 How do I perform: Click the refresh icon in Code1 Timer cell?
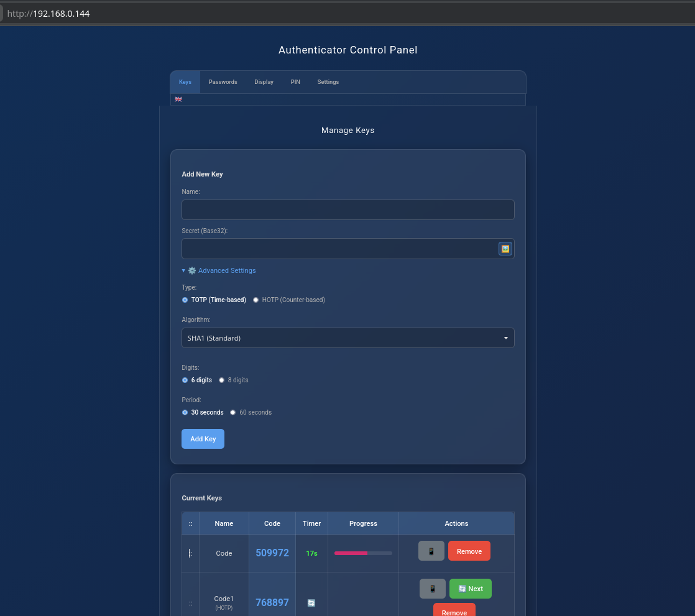[311, 603]
